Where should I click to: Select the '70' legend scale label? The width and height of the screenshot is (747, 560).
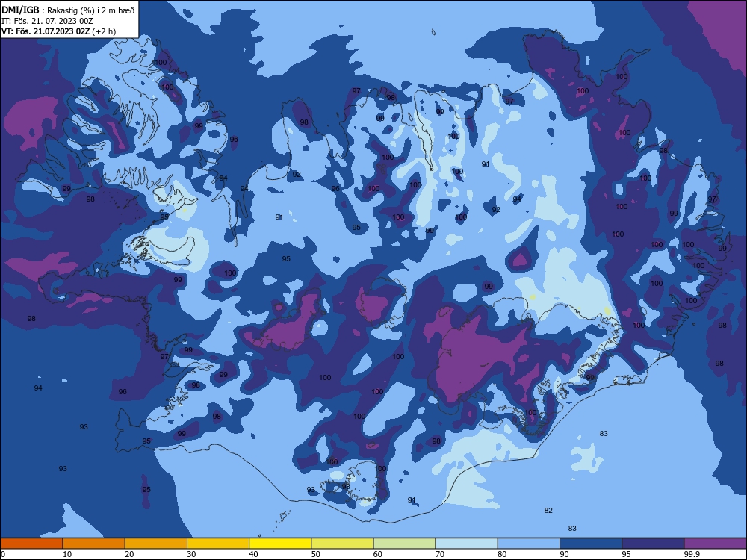click(440, 554)
